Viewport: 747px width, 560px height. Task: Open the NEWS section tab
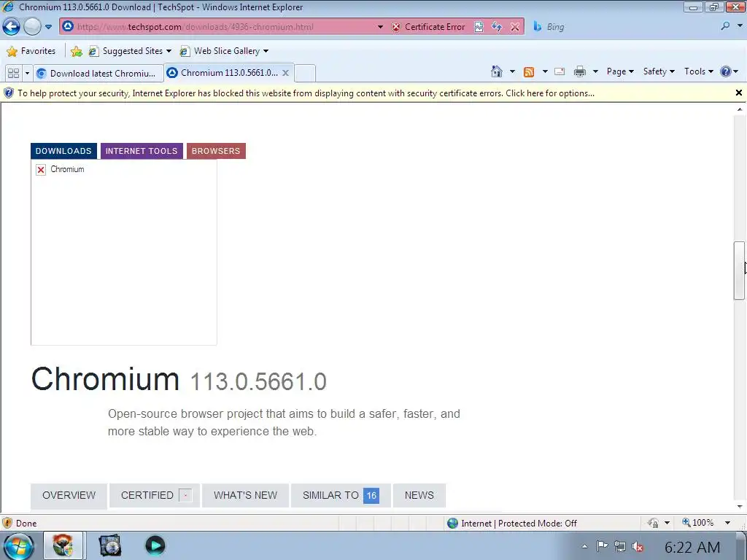click(419, 496)
